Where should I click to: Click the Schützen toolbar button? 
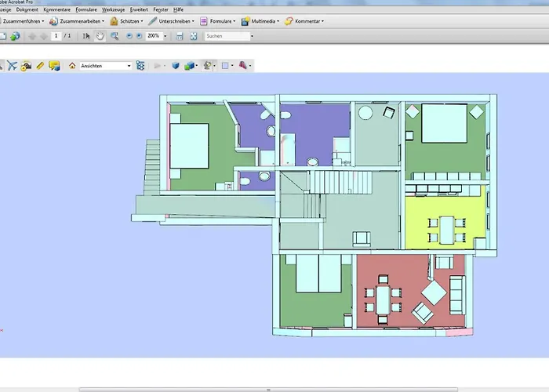coord(125,21)
